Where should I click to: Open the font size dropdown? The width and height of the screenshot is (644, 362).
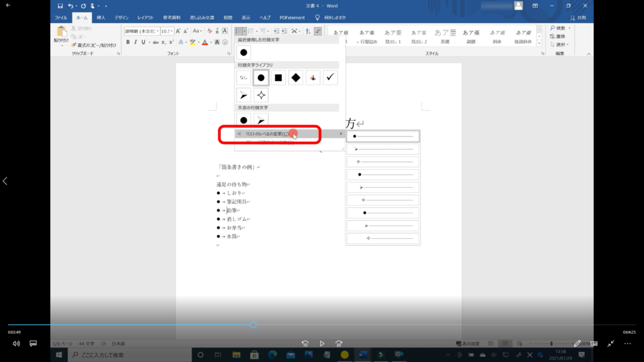click(x=174, y=31)
